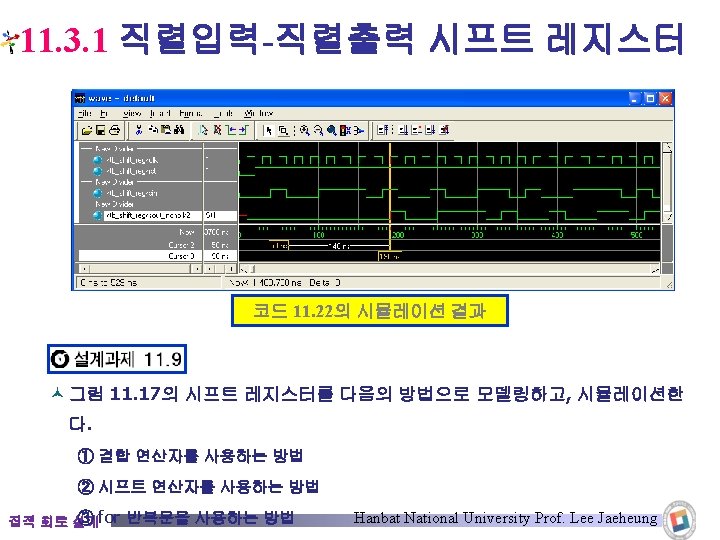Open the View menu

[x=132, y=113]
